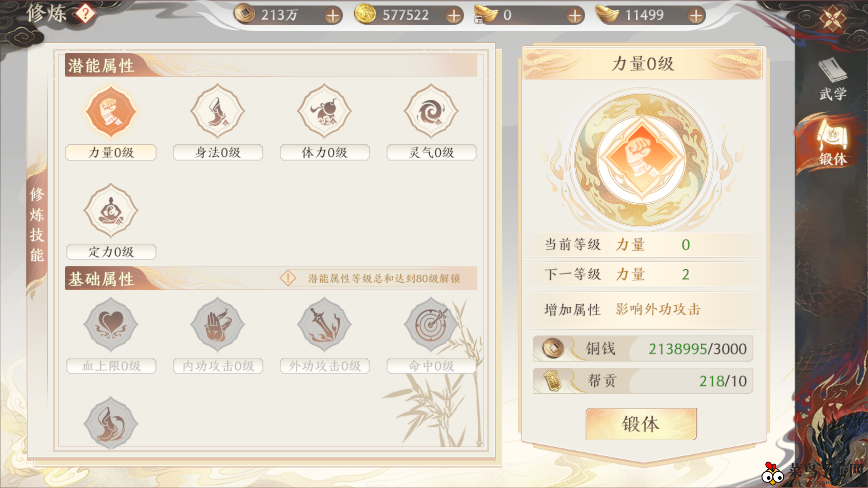Select the 定力 meditation attribute icon
The image size is (868, 488).
click(111, 210)
